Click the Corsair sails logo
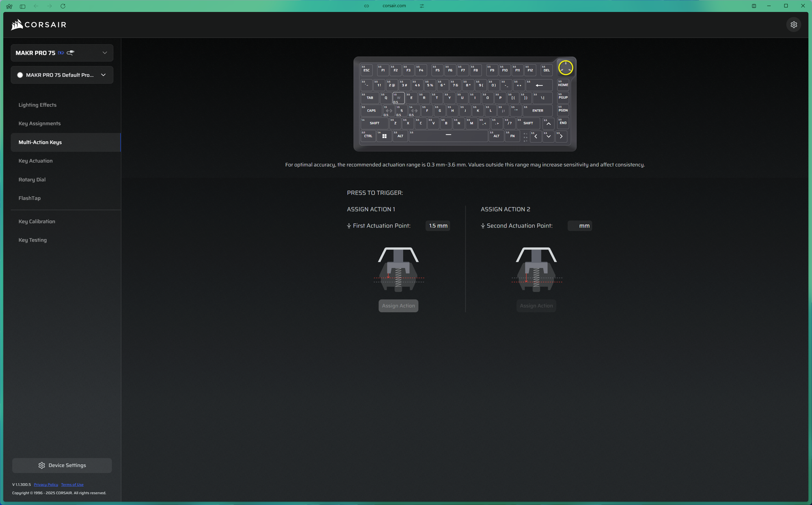This screenshot has height=505, width=812. (17, 25)
